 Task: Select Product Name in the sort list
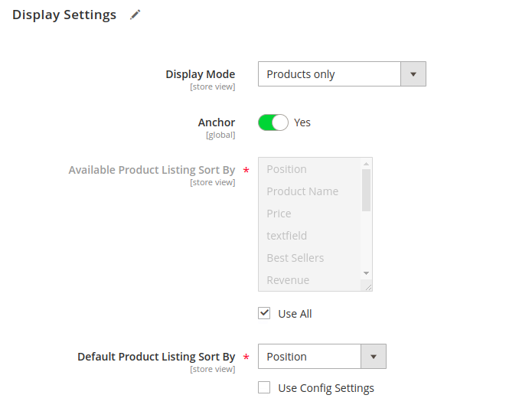(302, 191)
